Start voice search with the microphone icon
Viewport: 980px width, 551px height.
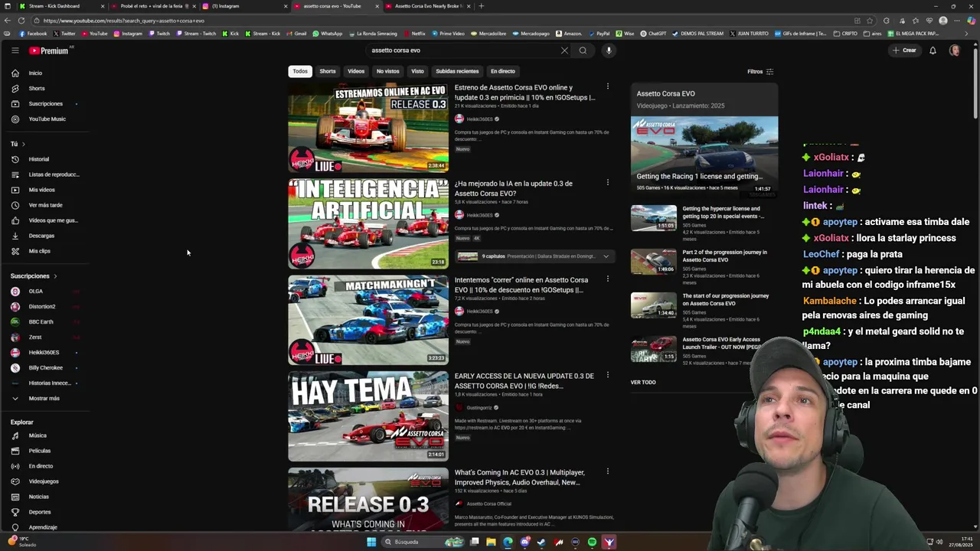click(x=609, y=51)
